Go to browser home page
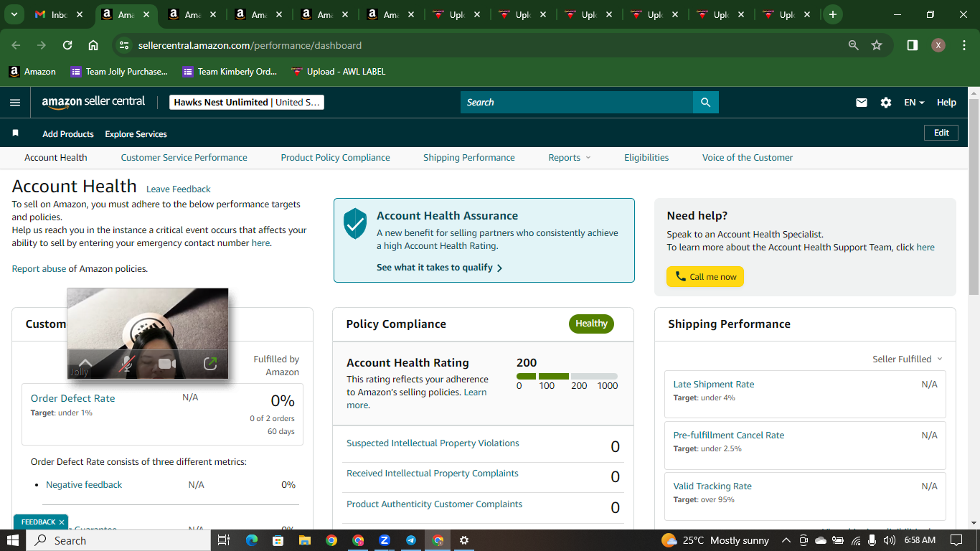This screenshot has height=551, width=980. (93, 45)
